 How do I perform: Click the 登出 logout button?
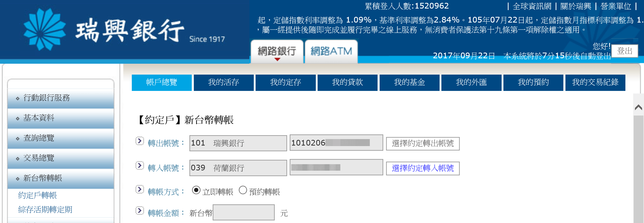click(625, 51)
